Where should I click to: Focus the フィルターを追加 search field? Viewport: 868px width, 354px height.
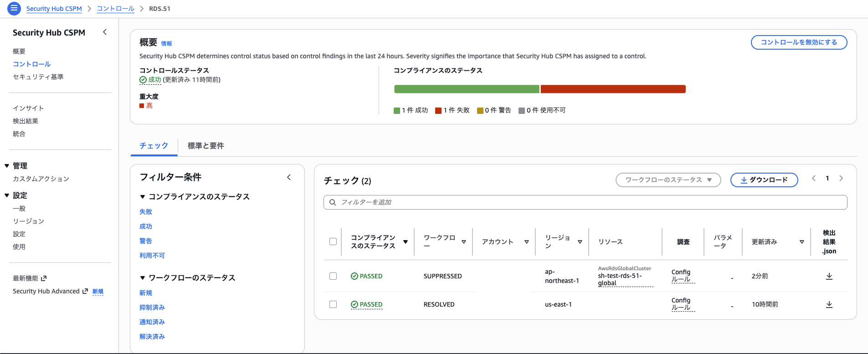tap(585, 202)
